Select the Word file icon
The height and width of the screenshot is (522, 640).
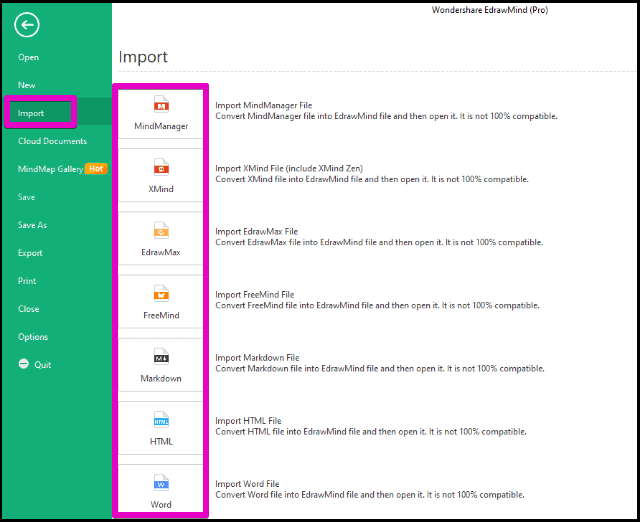click(161, 483)
